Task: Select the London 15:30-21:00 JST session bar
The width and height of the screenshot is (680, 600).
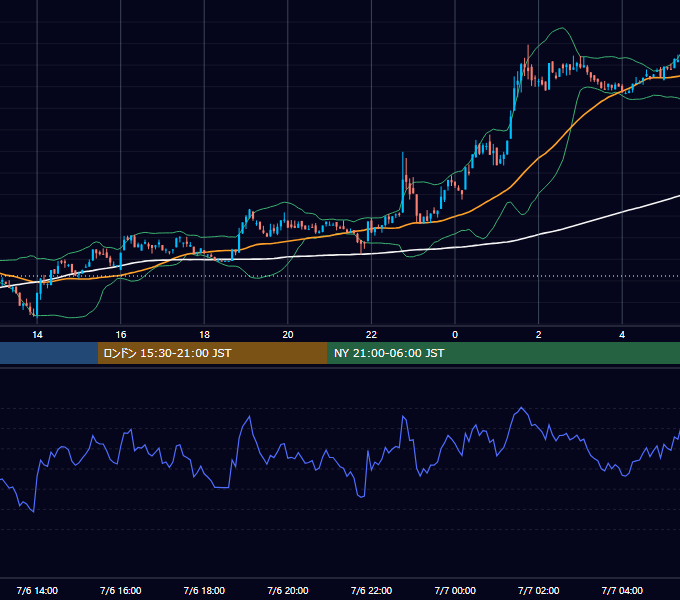Action: click(x=212, y=353)
